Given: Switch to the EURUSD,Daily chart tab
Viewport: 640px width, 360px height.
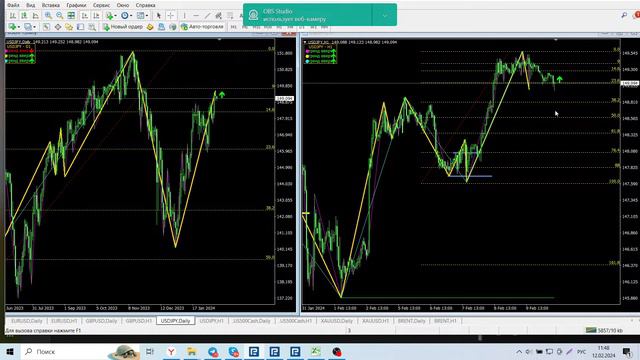Looking at the screenshot, I should pyautogui.click(x=27, y=321).
